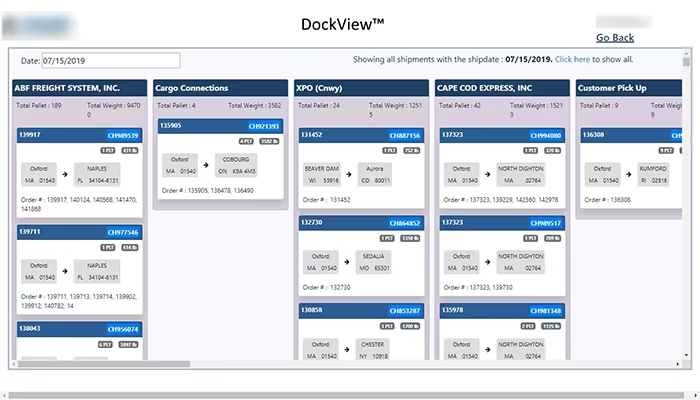The width and height of the screenshot is (700, 400).
Task: Click the right arrow of inner horizontal scrollbar
Action: pyautogui.click(x=678, y=364)
